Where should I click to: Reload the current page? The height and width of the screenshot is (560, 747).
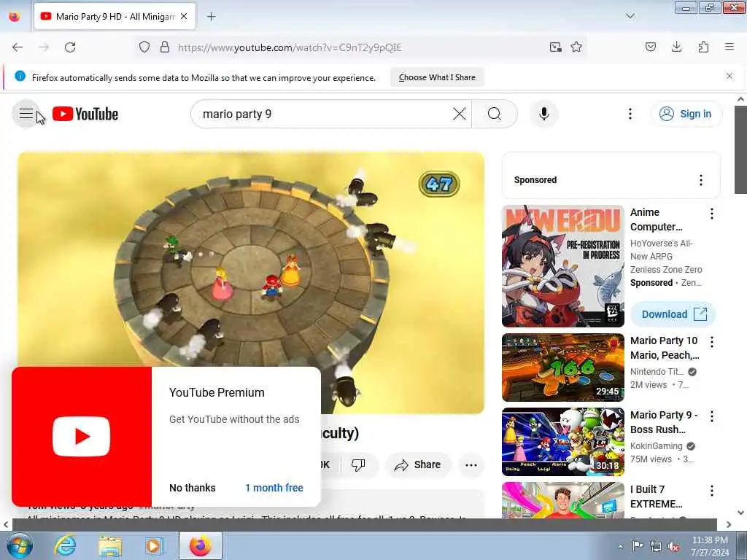[70, 47]
